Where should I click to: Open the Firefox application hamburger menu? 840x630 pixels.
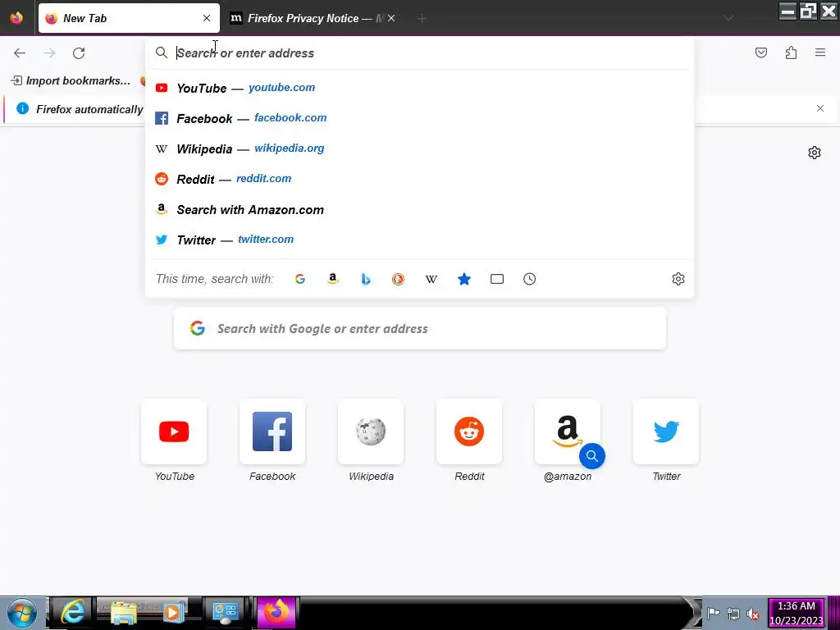pos(820,52)
